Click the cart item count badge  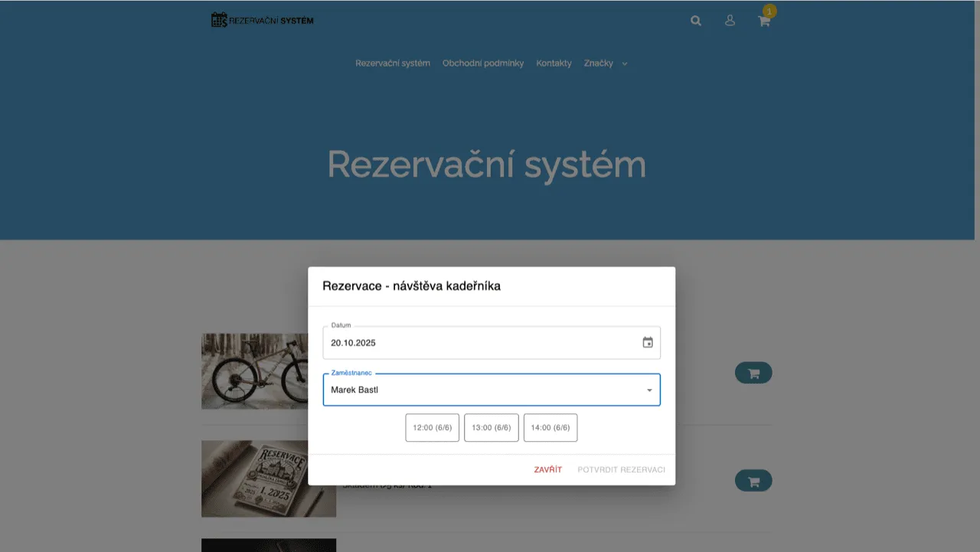click(769, 11)
